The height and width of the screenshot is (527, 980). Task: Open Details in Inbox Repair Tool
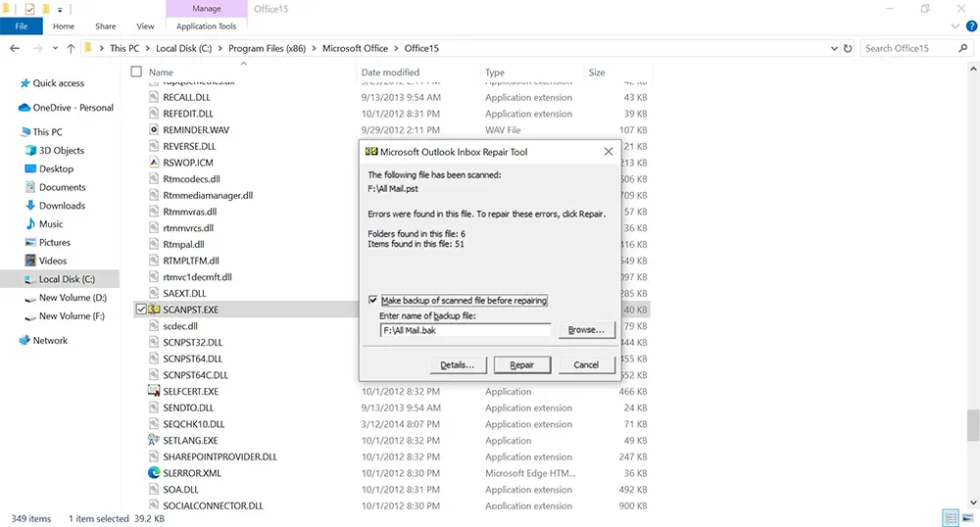(x=457, y=364)
